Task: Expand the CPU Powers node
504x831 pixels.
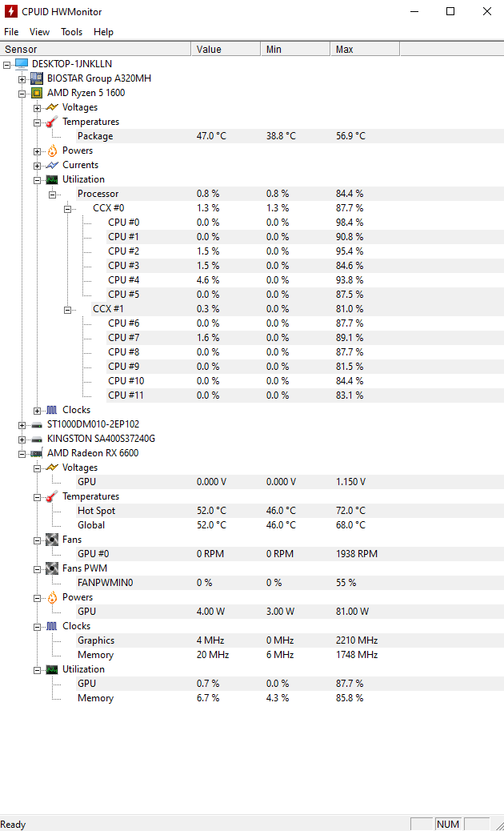Action: pos(37,151)
